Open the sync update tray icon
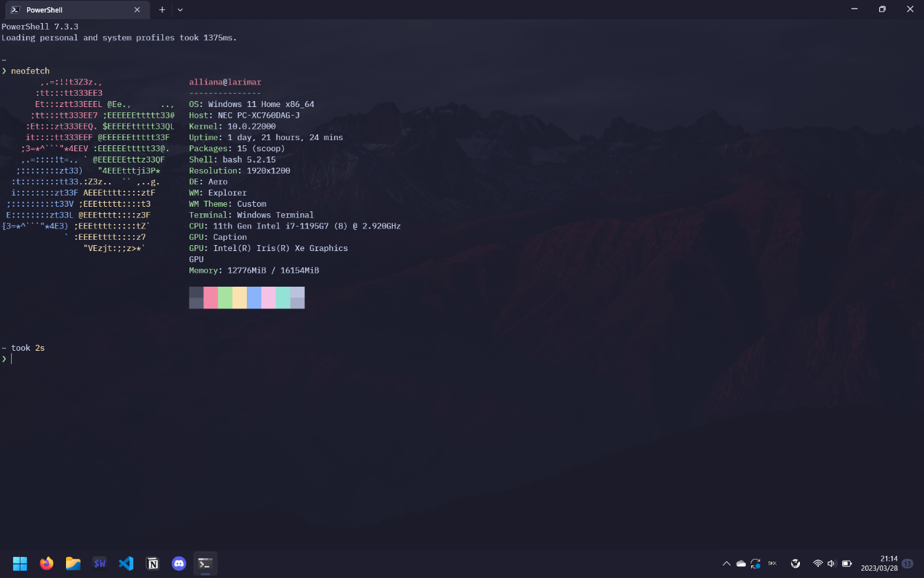This screenshot has width=924, height=578. pos(756,563)
